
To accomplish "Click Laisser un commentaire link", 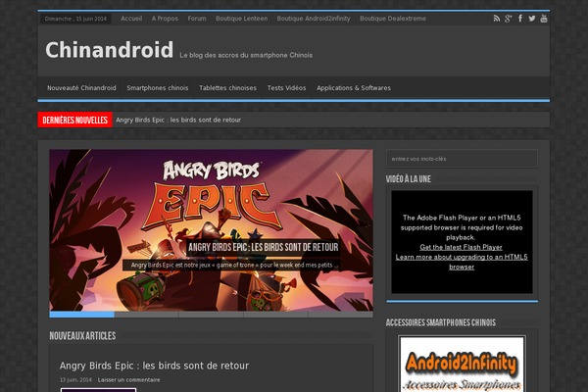I will click(128, 380).
